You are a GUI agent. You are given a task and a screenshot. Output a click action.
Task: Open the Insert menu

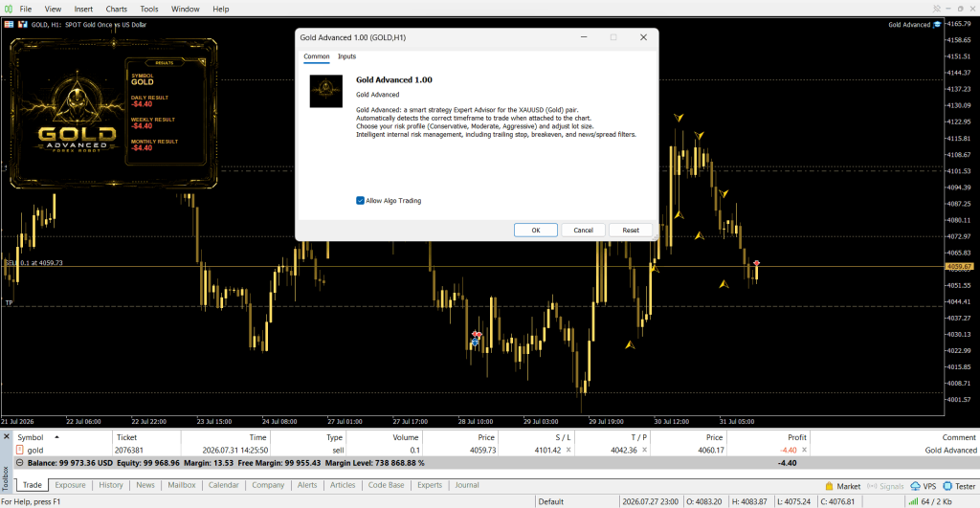pos(83,9)
